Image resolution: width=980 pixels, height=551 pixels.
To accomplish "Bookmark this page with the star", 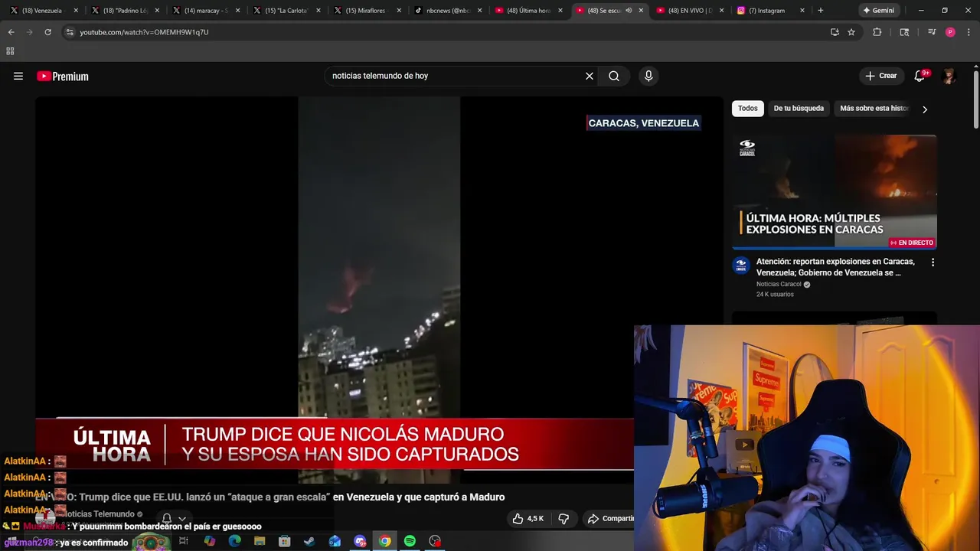I will [x=851, y=32].
